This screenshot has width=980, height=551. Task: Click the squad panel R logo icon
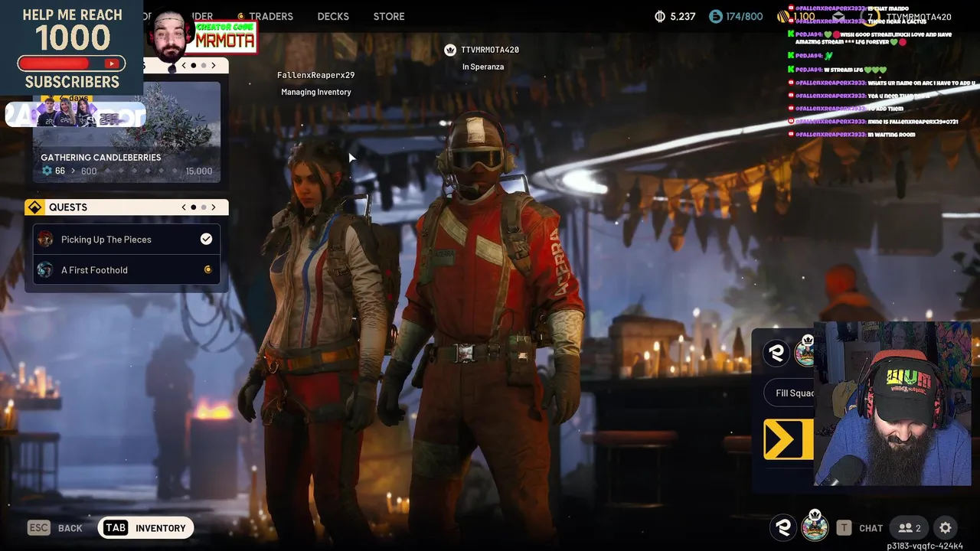776,353
